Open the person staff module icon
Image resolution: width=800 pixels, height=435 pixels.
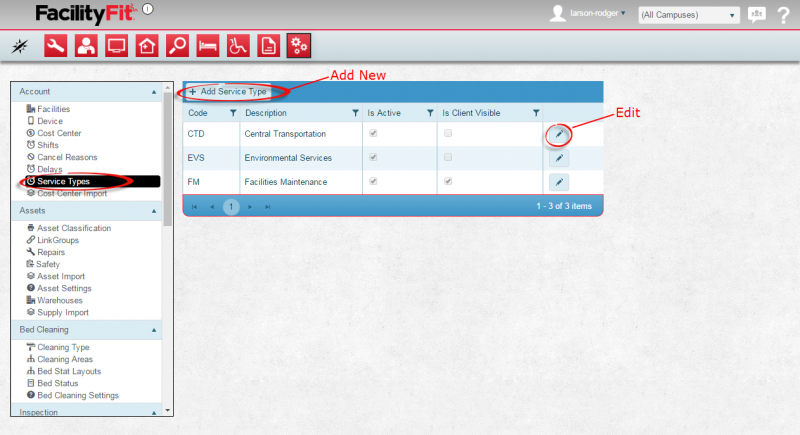click(x=86, y=46)
